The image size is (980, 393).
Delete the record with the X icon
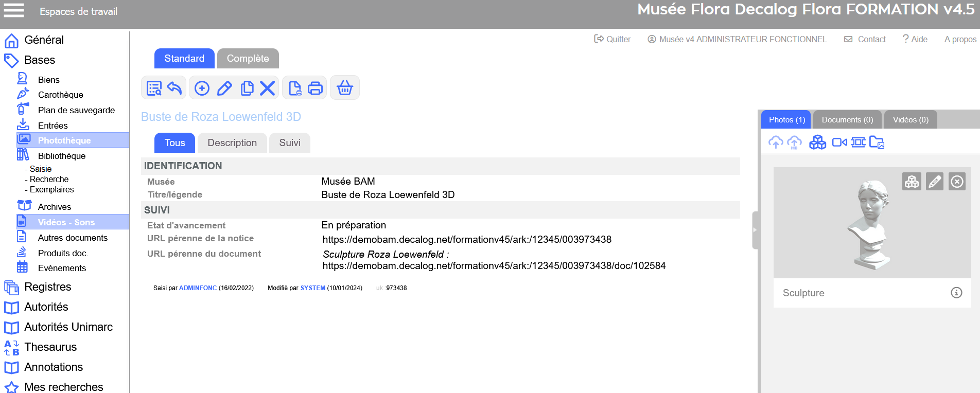click(267, 88)
